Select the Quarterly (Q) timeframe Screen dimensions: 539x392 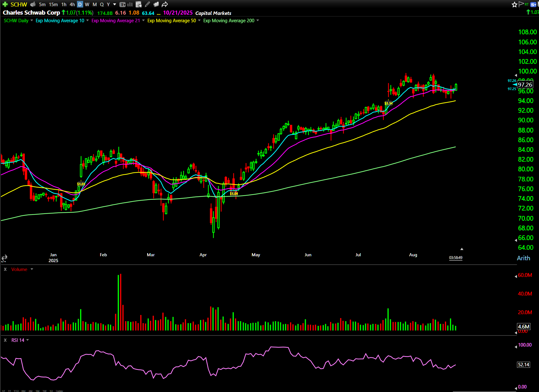pyautogui.click(x=102, y=4)
